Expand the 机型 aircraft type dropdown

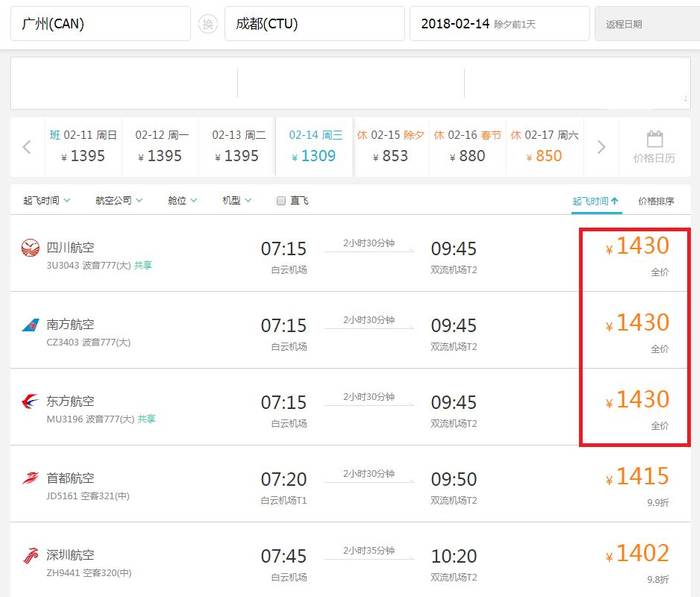[x=237, y=200]
